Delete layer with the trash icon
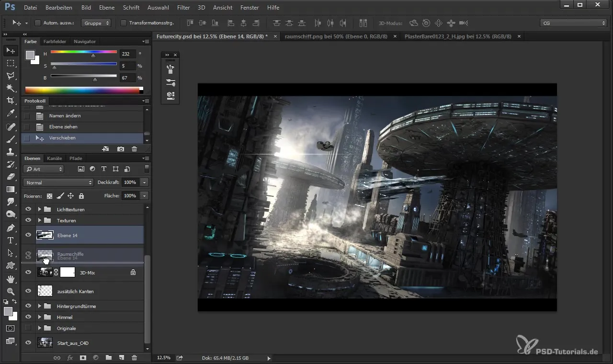The height and width of the screenshot is (364, 613). click(x=134, y=358)
